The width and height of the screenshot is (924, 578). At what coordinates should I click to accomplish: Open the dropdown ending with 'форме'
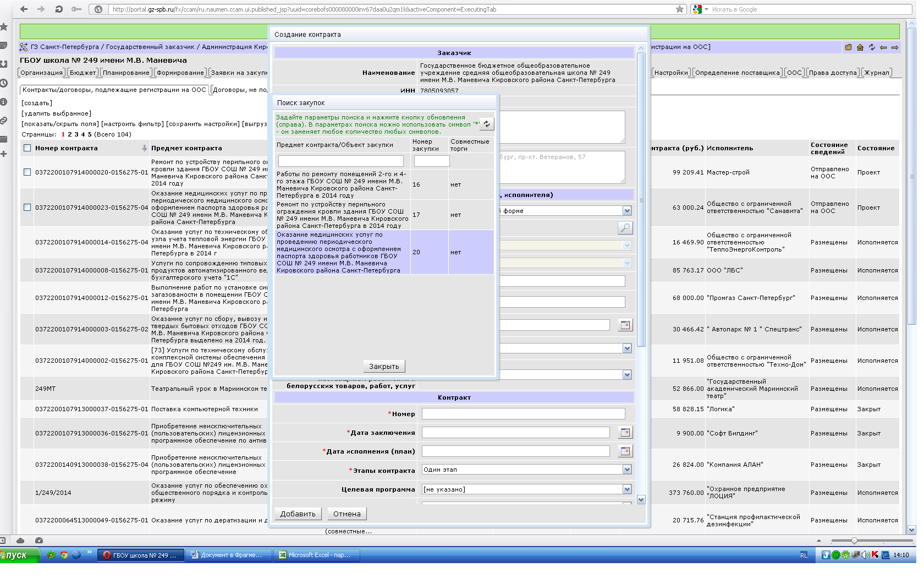click(627, 211)
